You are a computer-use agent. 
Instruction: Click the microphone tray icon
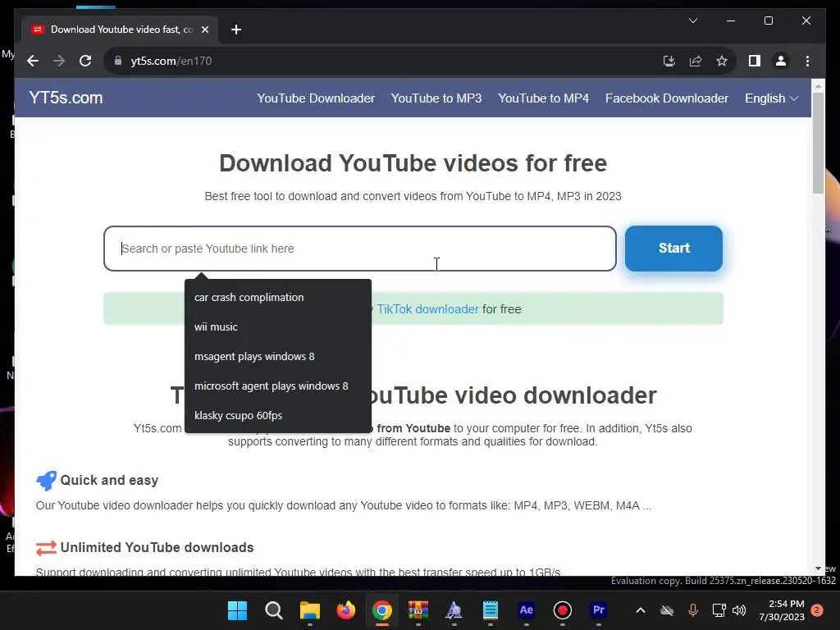692,610
